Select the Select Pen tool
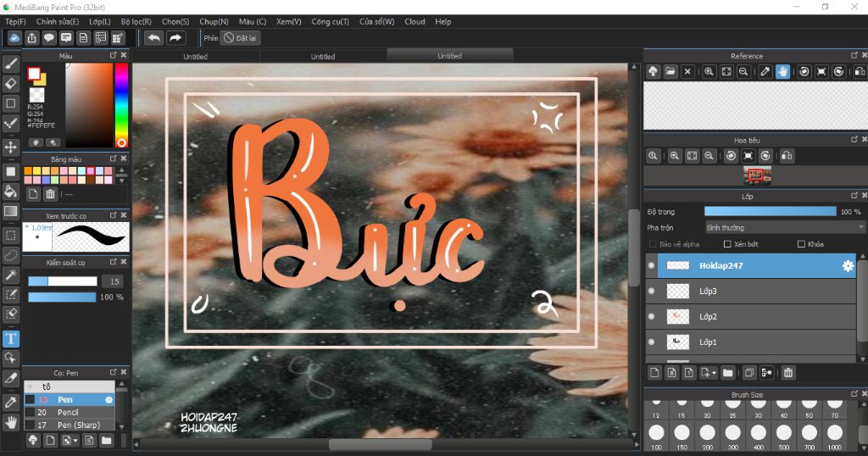This screenshot has height=456, width=868. (x=10, y=294)
